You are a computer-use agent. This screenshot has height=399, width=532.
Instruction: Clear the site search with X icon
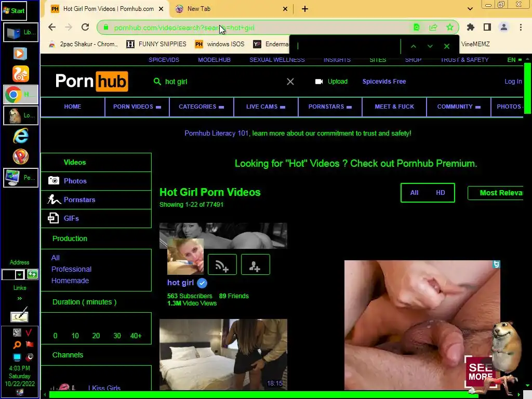290,82
